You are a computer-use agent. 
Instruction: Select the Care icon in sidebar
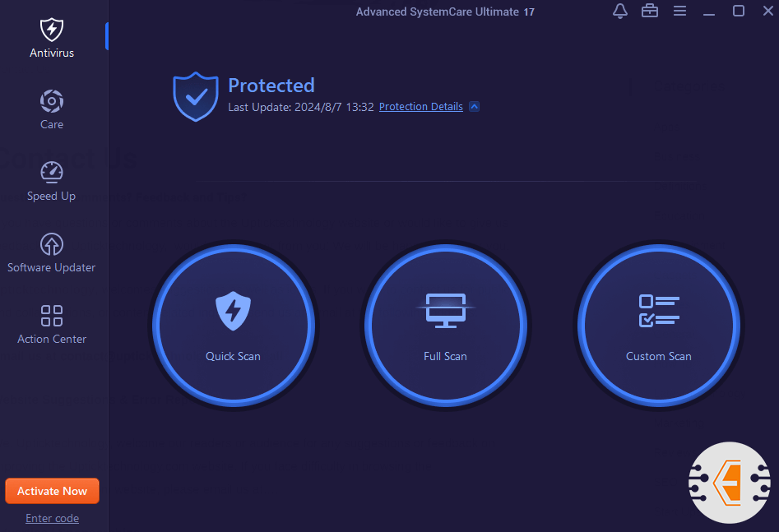point(52,101)
